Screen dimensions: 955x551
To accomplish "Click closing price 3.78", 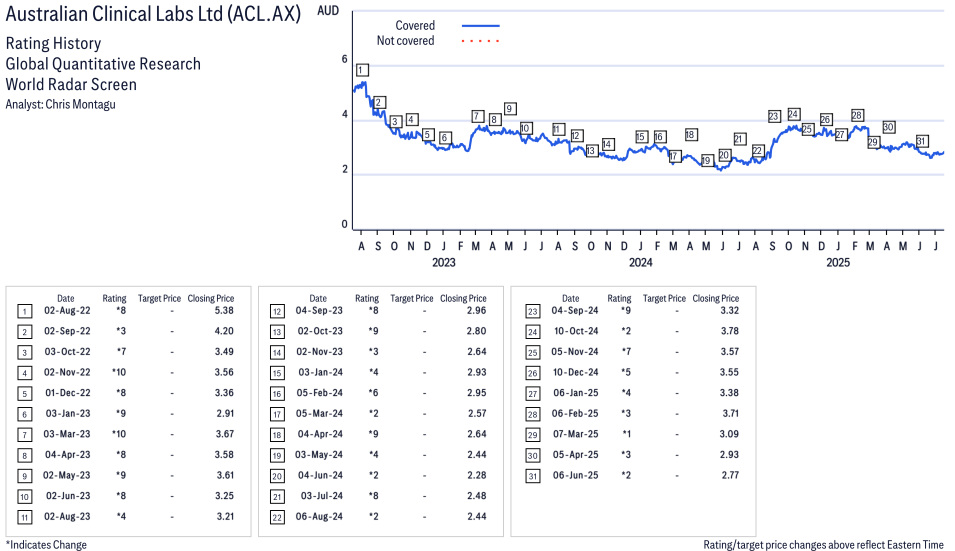I will [x=729, y=331].
